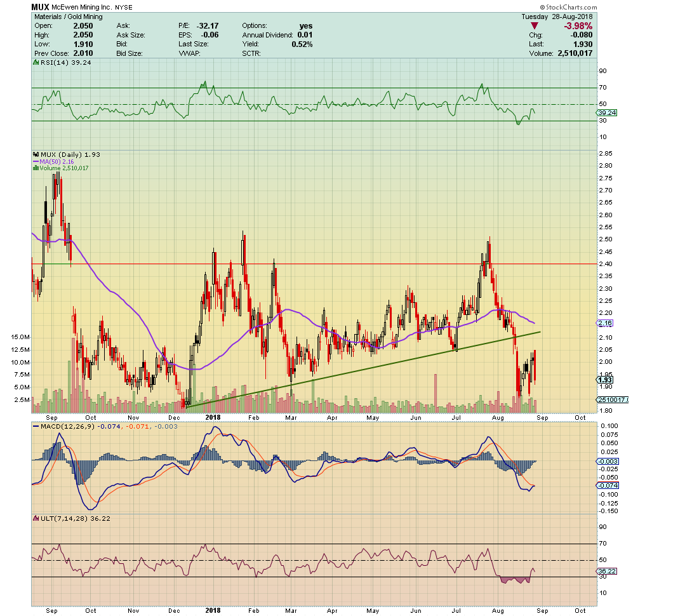Screen dimensions: 692x616
Task: Click the Annual Dividend value 0.01
Action: pos(305,35)
